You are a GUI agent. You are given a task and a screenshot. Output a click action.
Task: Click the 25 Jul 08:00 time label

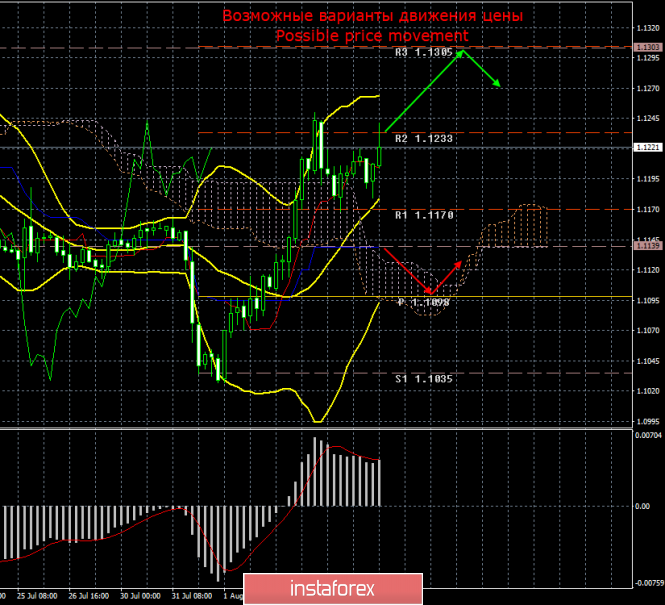point(37,596)
